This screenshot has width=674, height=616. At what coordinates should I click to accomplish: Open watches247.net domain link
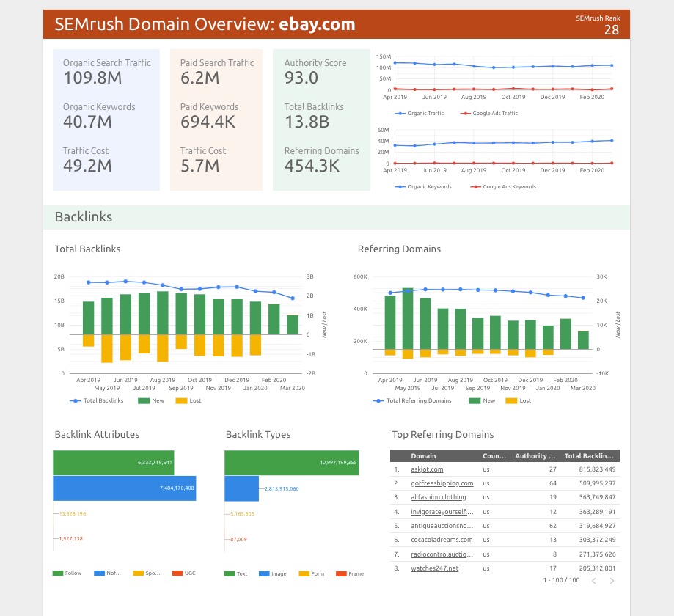click(435, 568)
